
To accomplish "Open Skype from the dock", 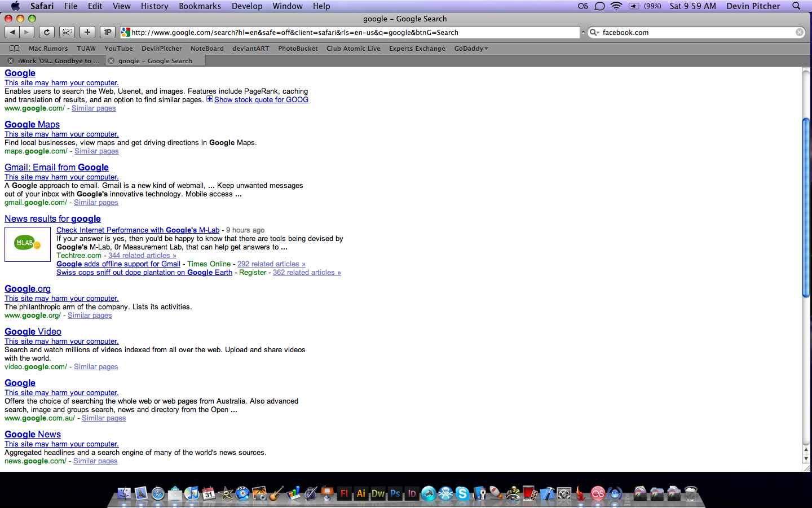I will (462, 494).
